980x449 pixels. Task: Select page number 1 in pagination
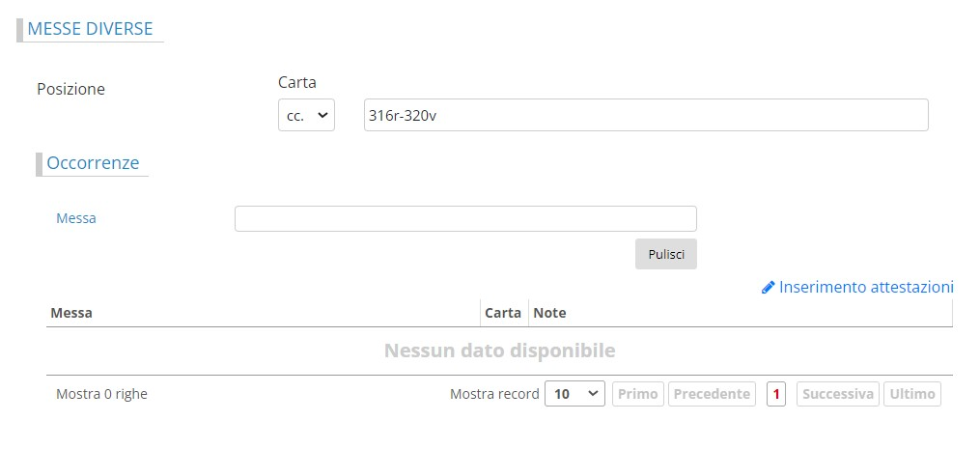coord(776,394)
